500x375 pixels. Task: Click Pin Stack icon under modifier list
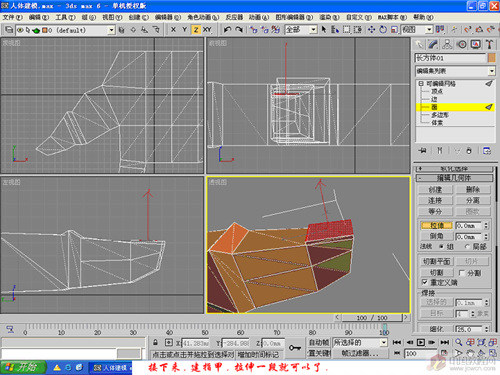[423, 151]
